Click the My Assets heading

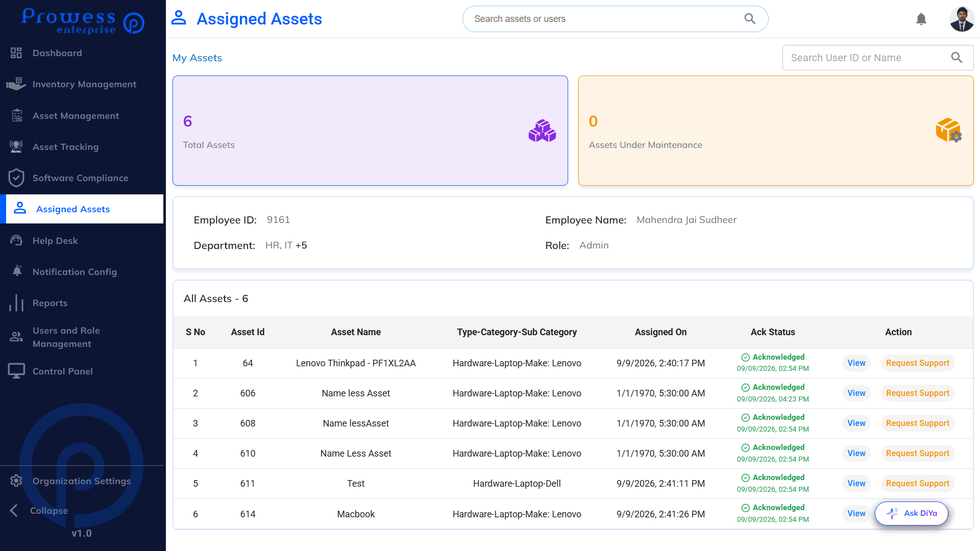(197, 58)
